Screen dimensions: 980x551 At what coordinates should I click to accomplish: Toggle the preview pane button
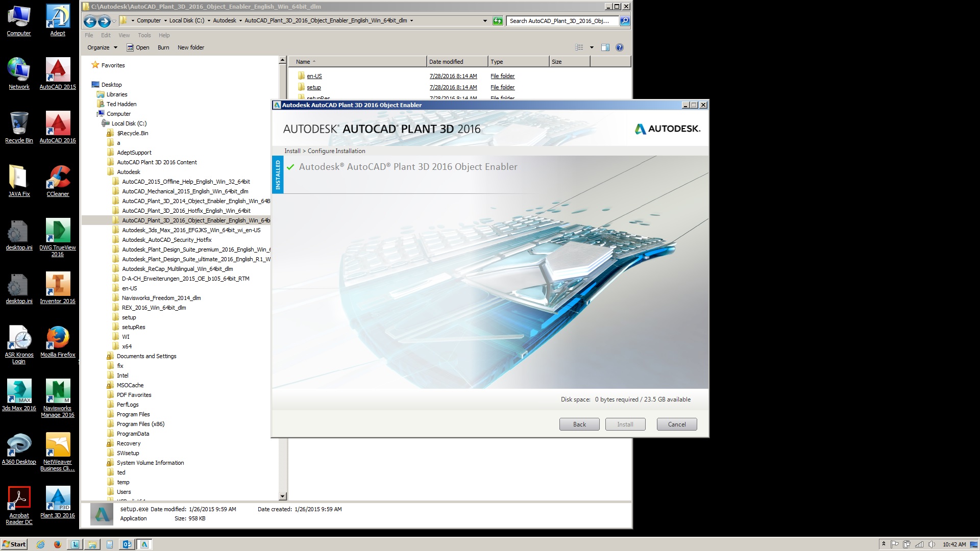tap(605, 47)
